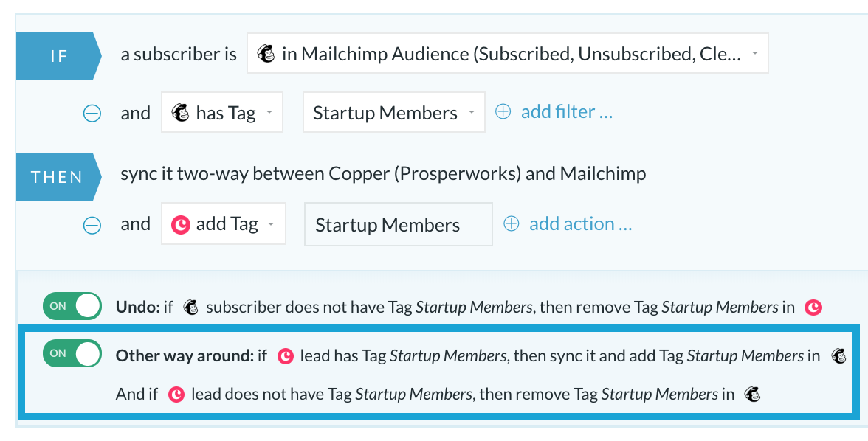The height and width of the screenshot is (441, 868).
Task: Click the plus icon beside add action
Action: click(511, 223)
